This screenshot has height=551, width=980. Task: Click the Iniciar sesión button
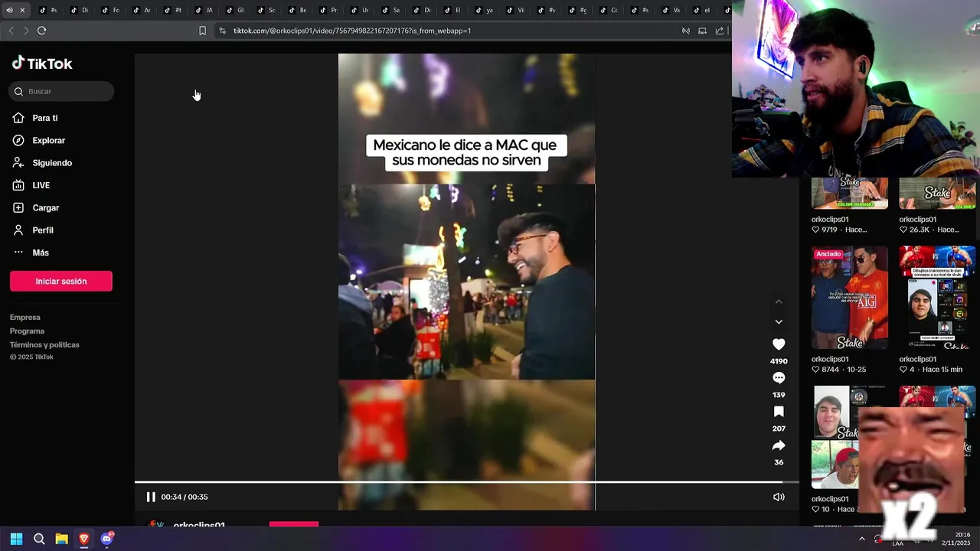[x=61, y=282]
